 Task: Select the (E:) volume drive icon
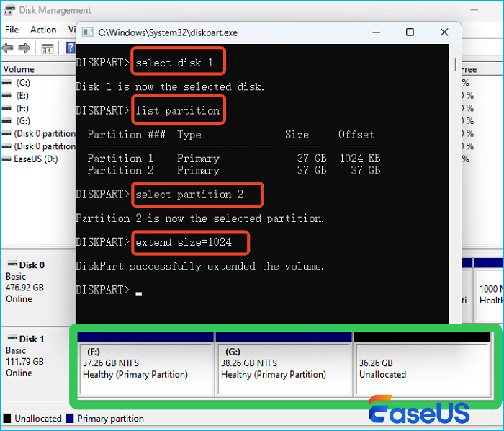pyautogui.click(x=6, y=96)
